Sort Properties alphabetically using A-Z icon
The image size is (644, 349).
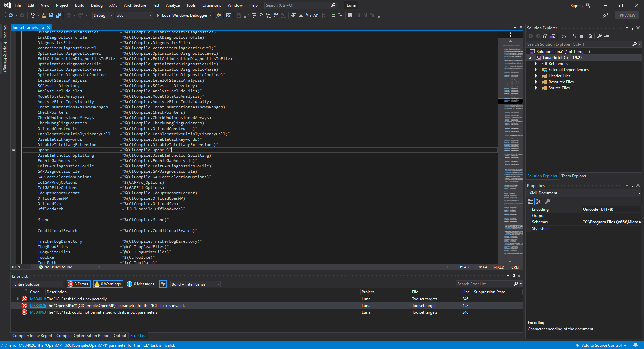click(538, 201)
